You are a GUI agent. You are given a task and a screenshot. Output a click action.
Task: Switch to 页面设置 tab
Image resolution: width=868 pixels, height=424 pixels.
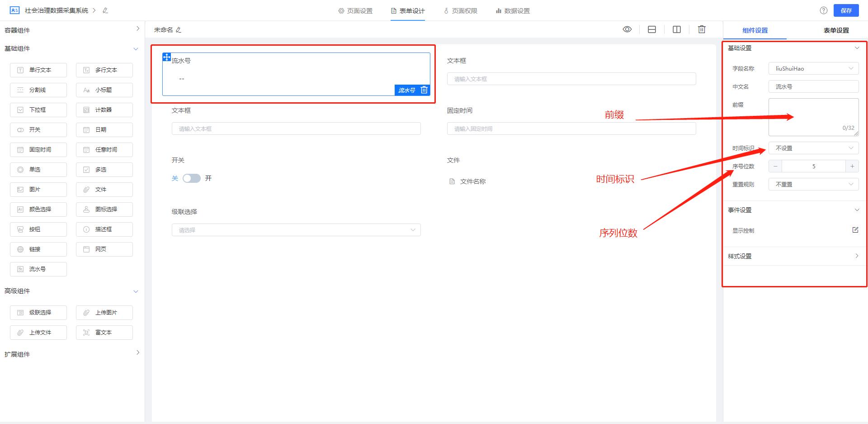355,11
